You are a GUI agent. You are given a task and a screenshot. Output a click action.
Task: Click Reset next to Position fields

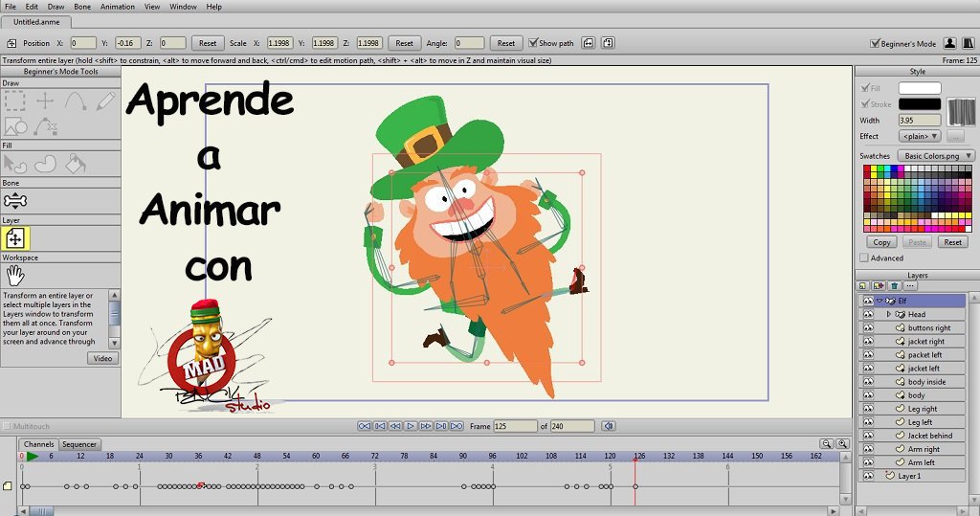pyautogui.click(x=208, y=43)
